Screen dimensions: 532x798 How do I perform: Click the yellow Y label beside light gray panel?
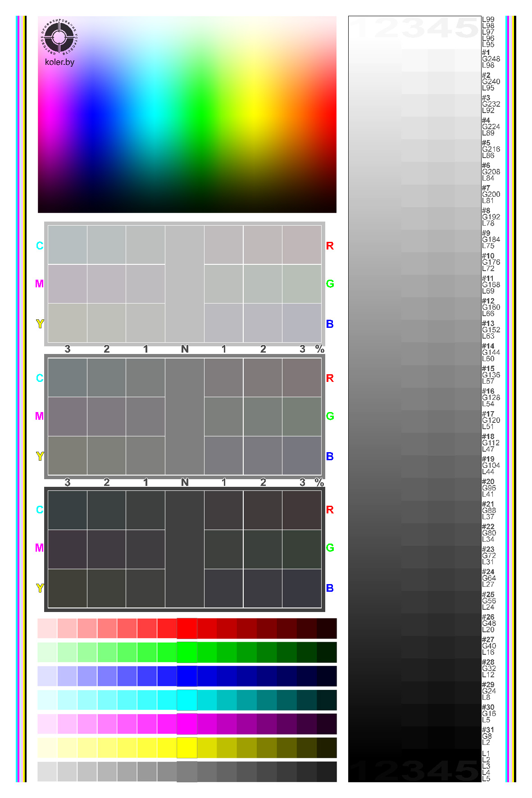tap(40, 324)
